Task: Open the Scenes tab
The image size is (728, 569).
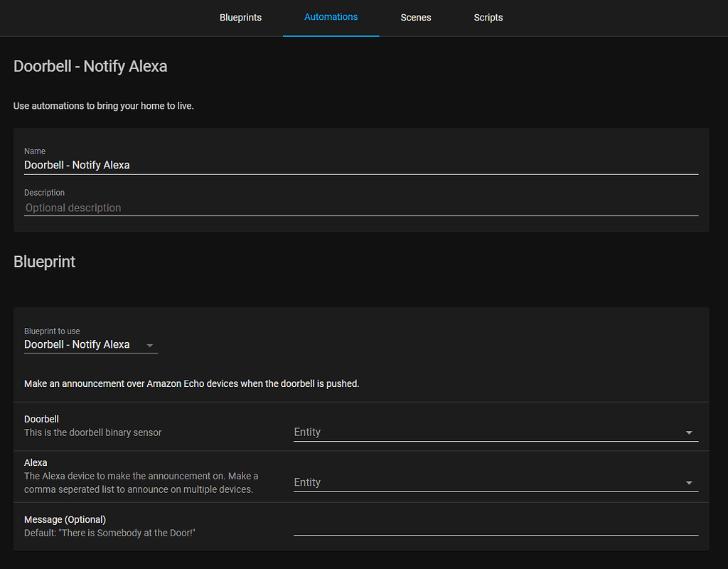Action: pos(416,17)
